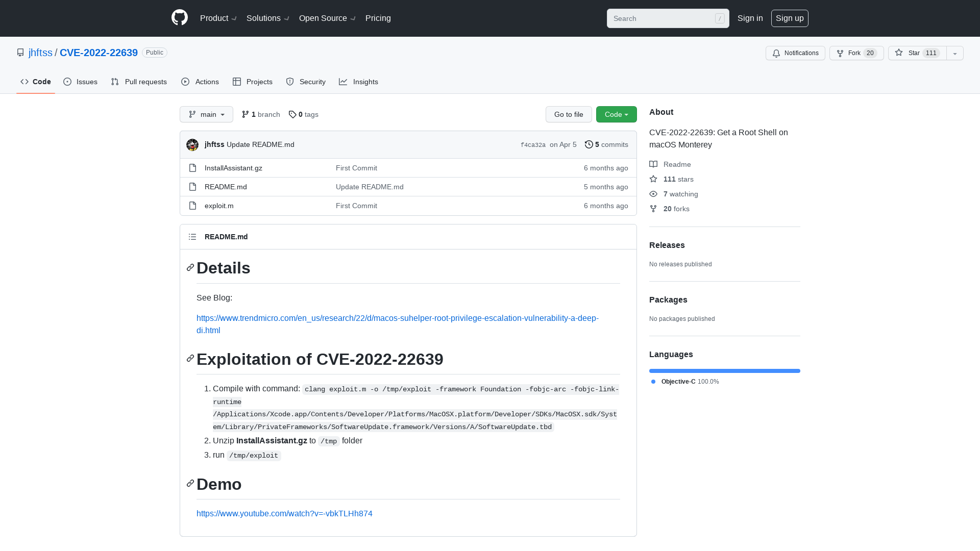This screenshot has height=551, width=980.
Task: Click the file icon beside InstallAssistant.gz
Action: tap(192, 168)
